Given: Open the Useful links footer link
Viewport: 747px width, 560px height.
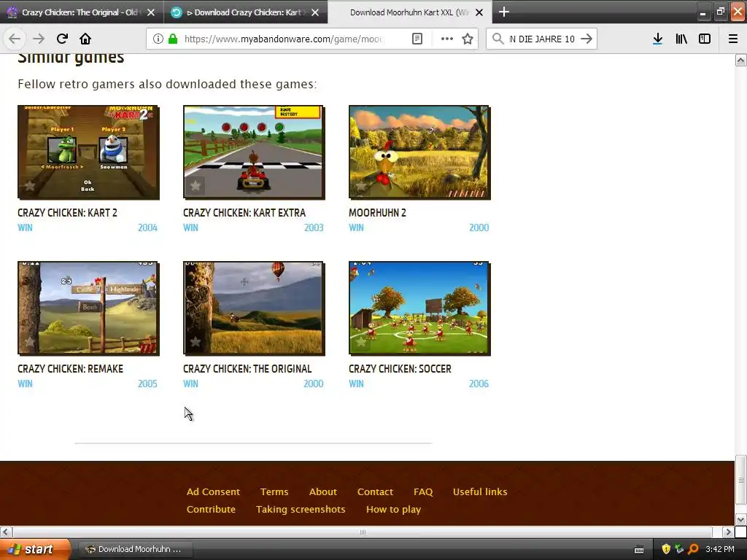Looking at the screenshot, I should point(480,492).
